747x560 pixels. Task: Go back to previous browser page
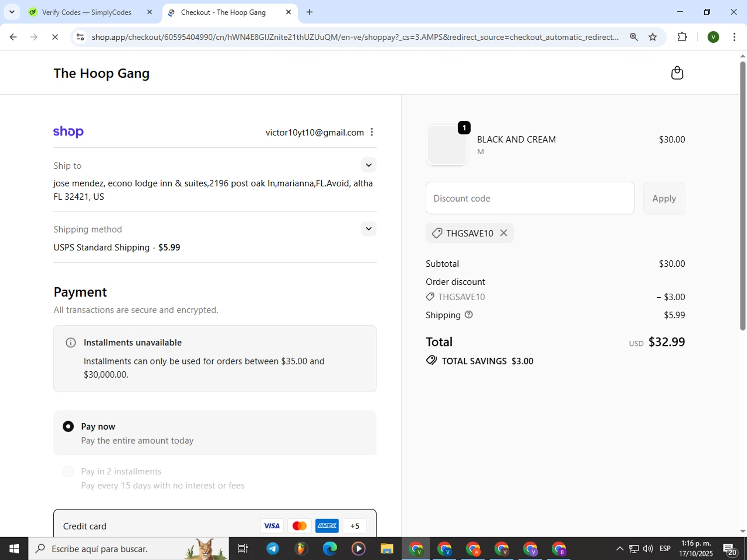tap(13, 37)
